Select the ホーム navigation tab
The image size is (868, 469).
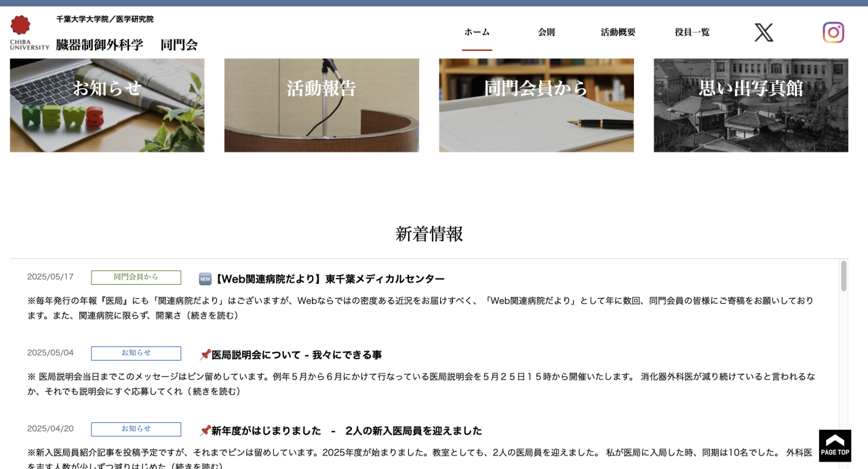point(477,32)
